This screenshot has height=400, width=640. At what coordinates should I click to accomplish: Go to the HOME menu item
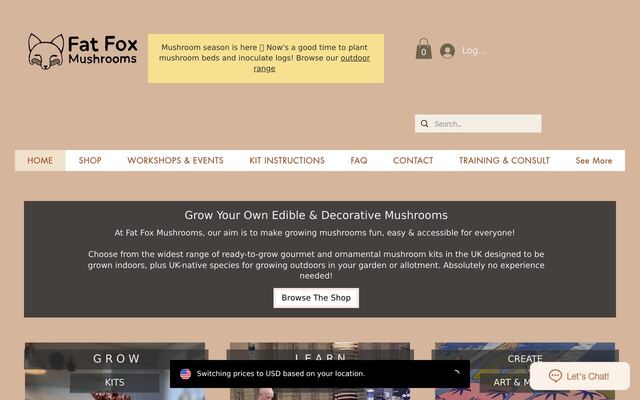40,160
